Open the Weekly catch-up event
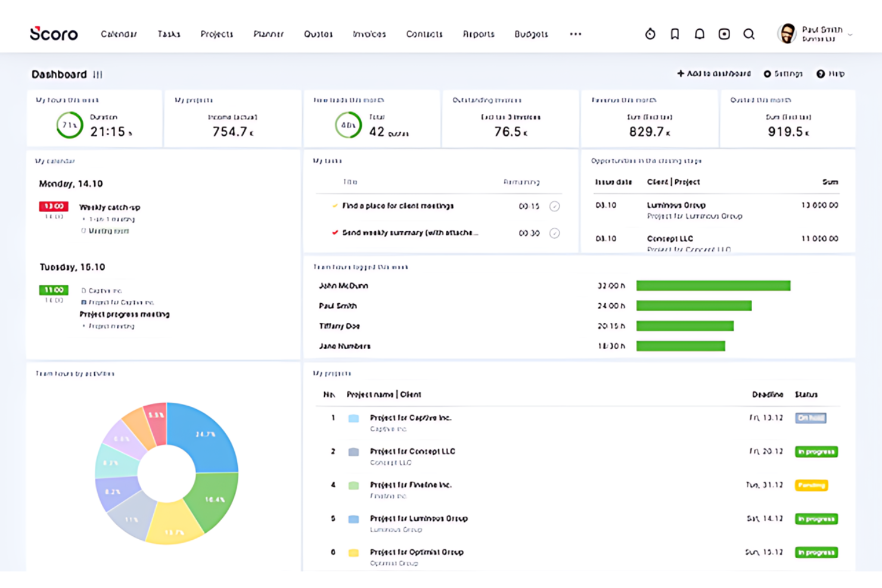This screenshot has height=588, width=882. 110,207
